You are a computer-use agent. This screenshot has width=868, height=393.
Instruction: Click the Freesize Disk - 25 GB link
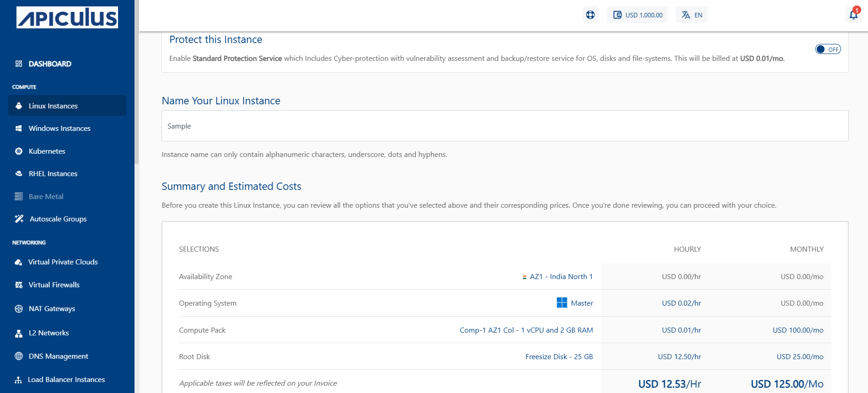pyautogui.click(x=559, y=356)
